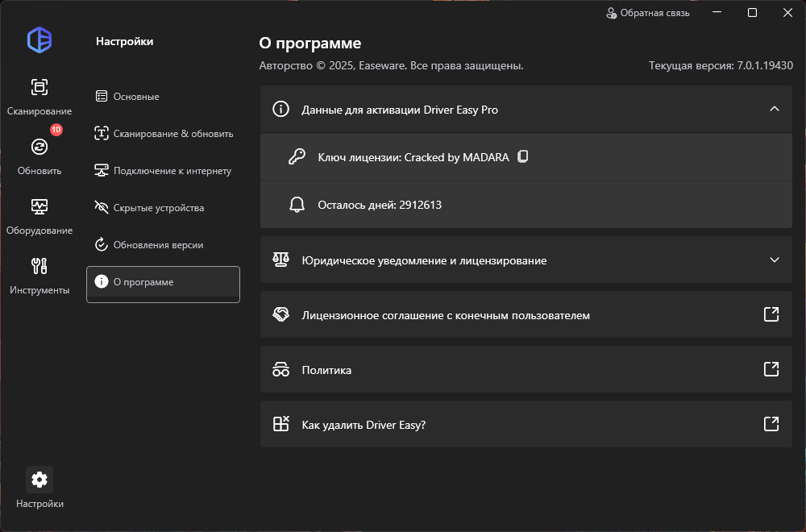Click the Настройки heading in settings panel
The image size is (806, 532).
(x=124, y=42)
